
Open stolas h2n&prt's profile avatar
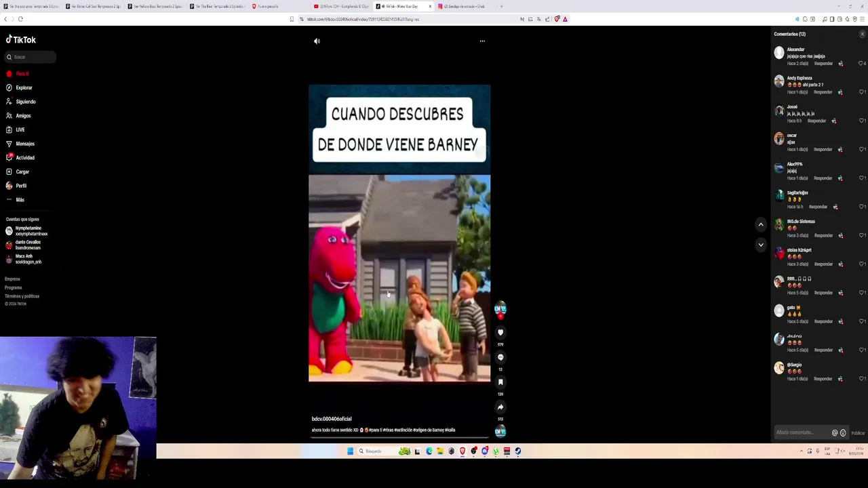point(779,253)
